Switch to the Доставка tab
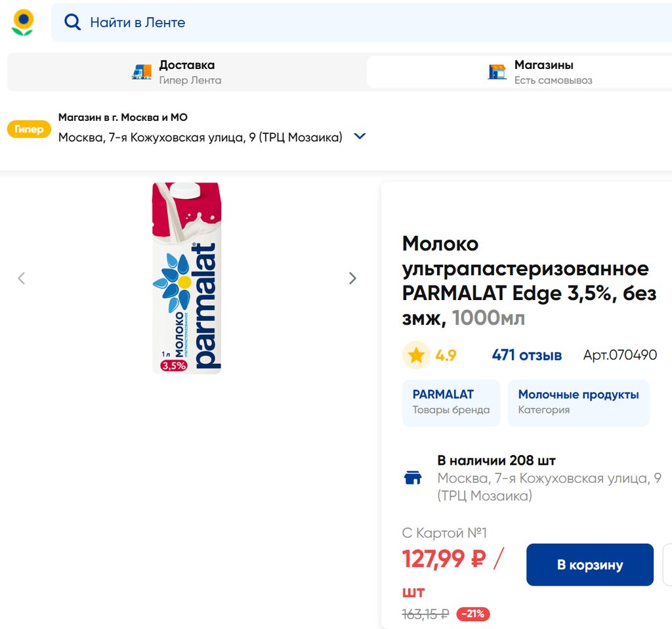This screenshot has width=672, height=629. click(x=186, y=72)
